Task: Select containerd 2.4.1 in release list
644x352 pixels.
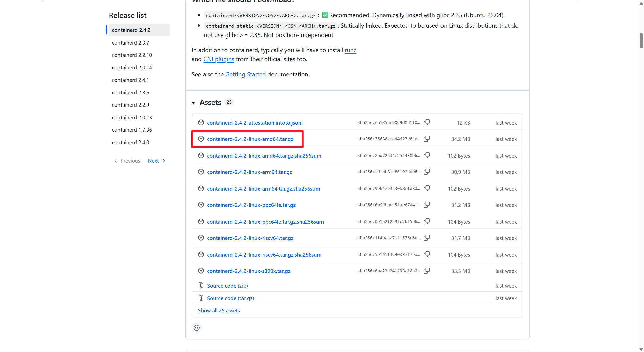Action: tap(130, 80)
